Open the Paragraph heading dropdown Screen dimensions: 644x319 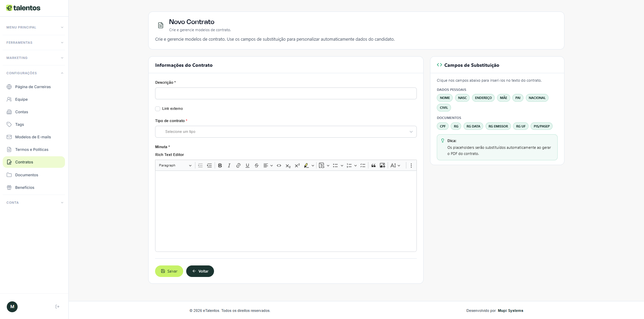point(175,165)
